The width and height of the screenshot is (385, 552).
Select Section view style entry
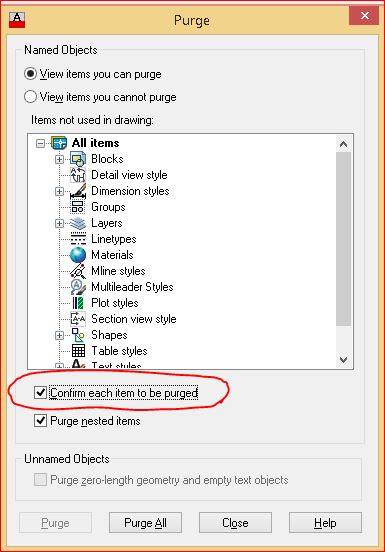pos(134,319)
